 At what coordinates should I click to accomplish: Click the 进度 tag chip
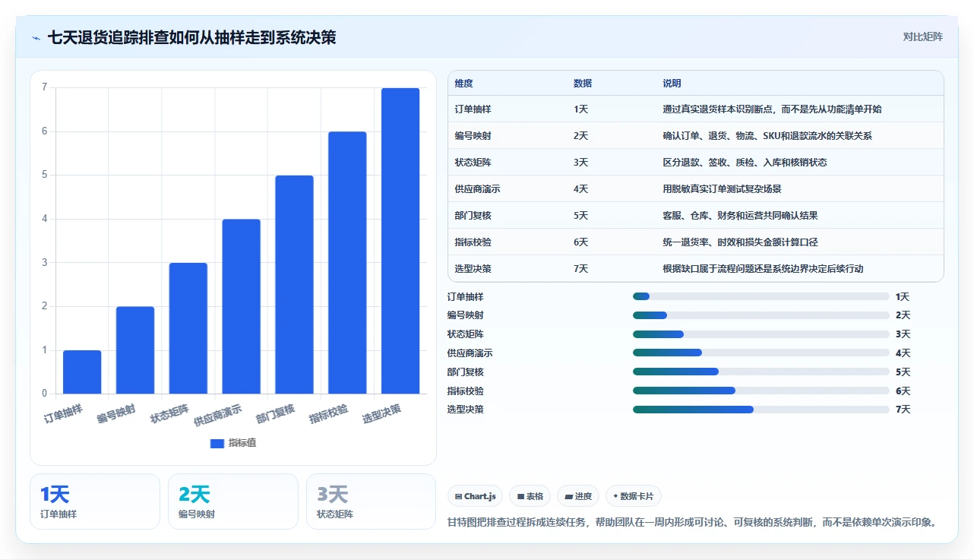(578, 496)
